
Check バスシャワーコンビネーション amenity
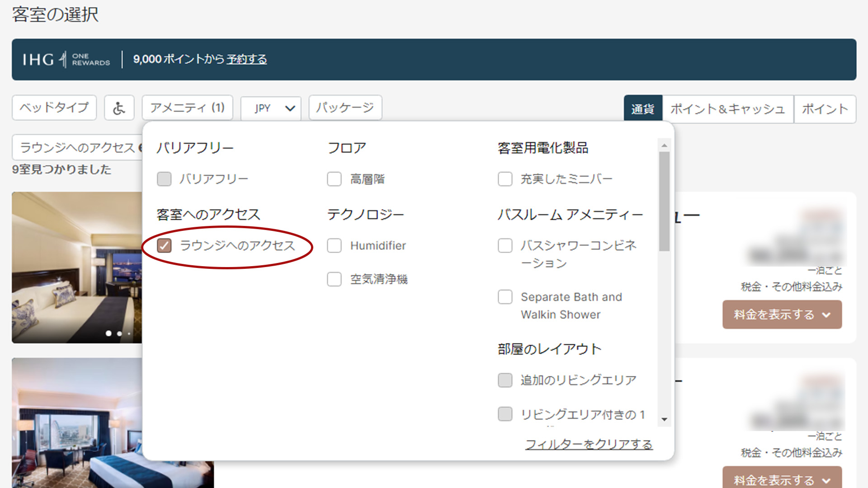[505, 245]
